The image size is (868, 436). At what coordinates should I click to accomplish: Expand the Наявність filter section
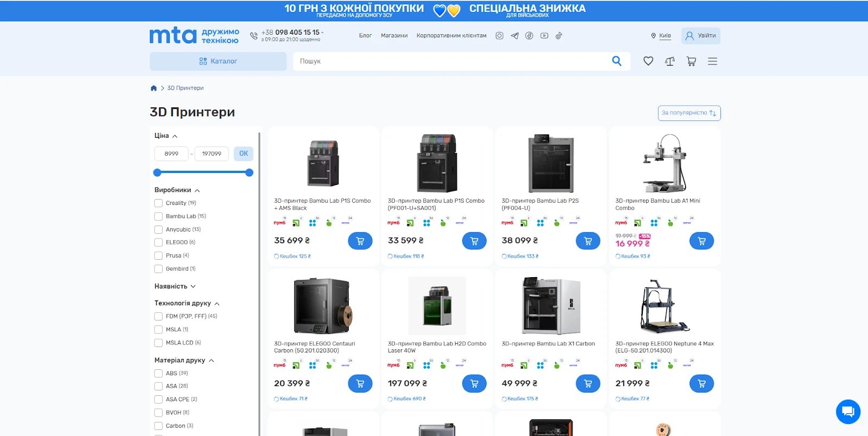[175, 286]
